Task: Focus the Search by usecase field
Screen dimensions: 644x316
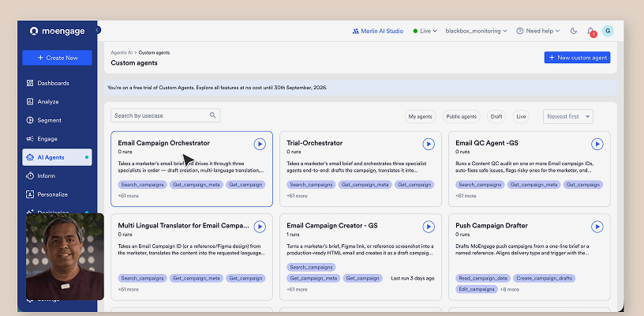Action: (x=166, y=115)
